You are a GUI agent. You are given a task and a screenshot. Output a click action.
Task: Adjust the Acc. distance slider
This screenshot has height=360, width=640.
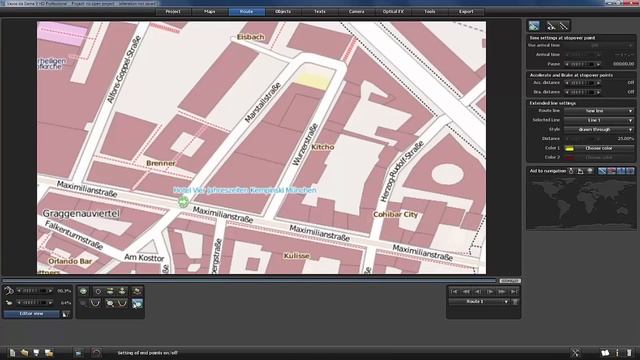tap(582, 83)
